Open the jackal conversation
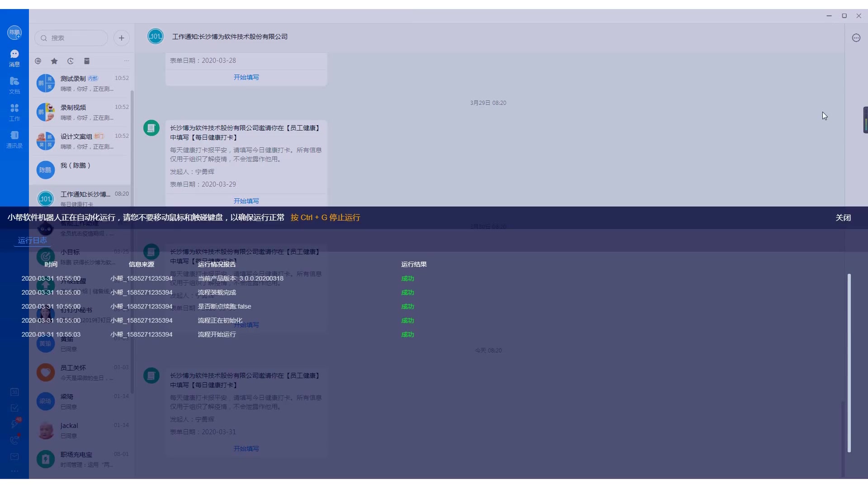The height and width of the screenshot is (488, 868). point(80,431)
